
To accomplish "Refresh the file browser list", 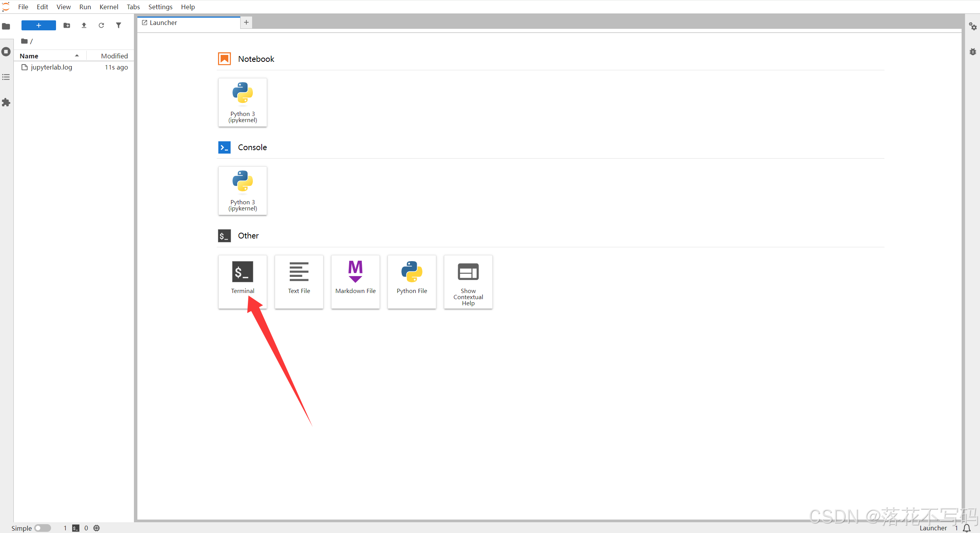I will [101, 25].
